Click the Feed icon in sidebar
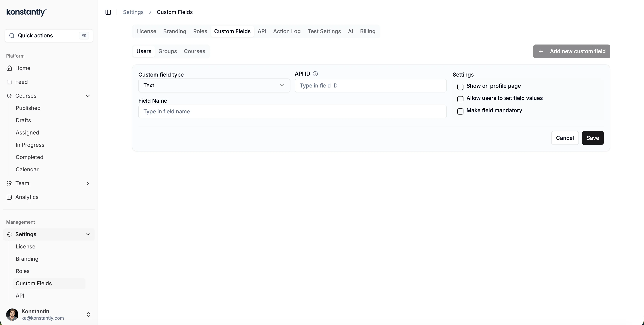644x325 pixels. pos(9,82)
